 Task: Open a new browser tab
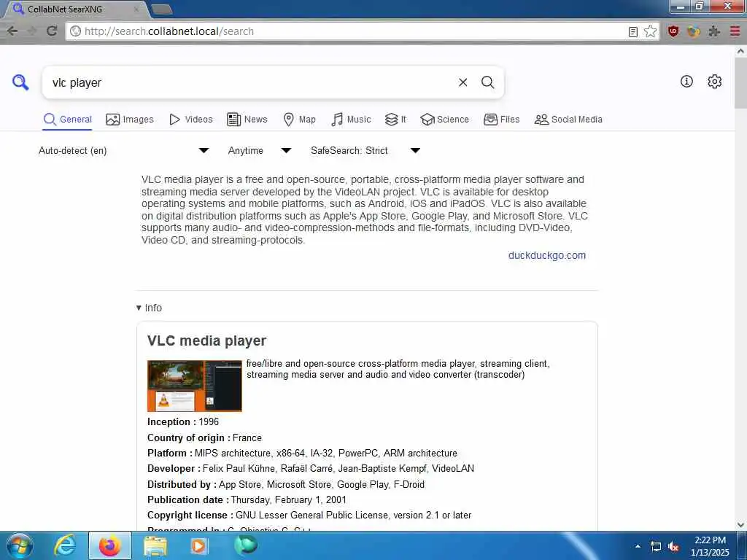tap(162, 9)
